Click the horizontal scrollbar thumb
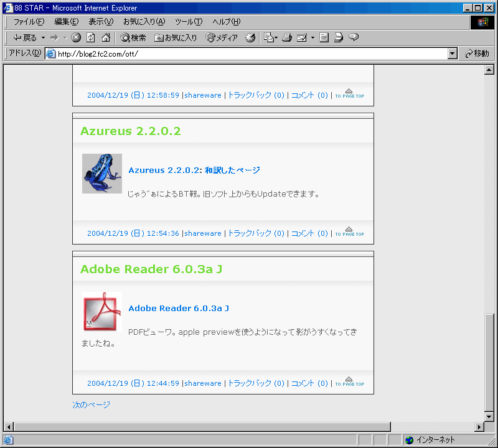 point(202,427)
